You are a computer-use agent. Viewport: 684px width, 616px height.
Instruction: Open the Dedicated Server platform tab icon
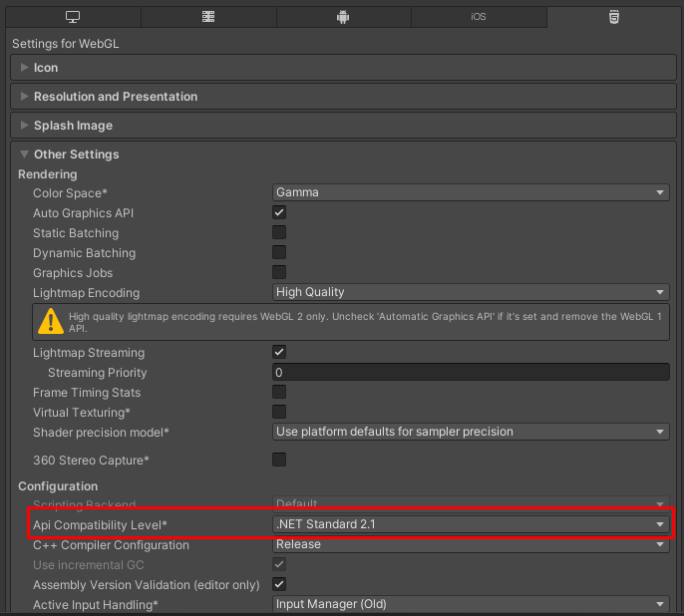(x=207, y=17)
